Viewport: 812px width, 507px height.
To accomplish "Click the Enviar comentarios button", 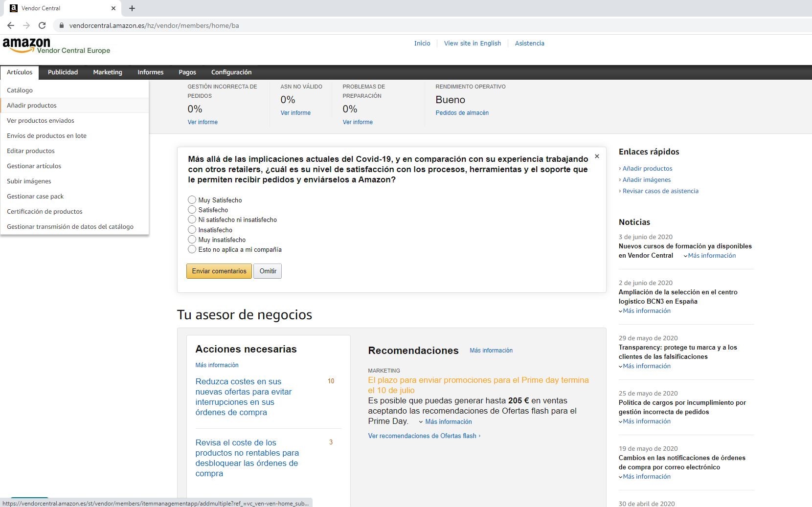I will [x=219, y=271].
